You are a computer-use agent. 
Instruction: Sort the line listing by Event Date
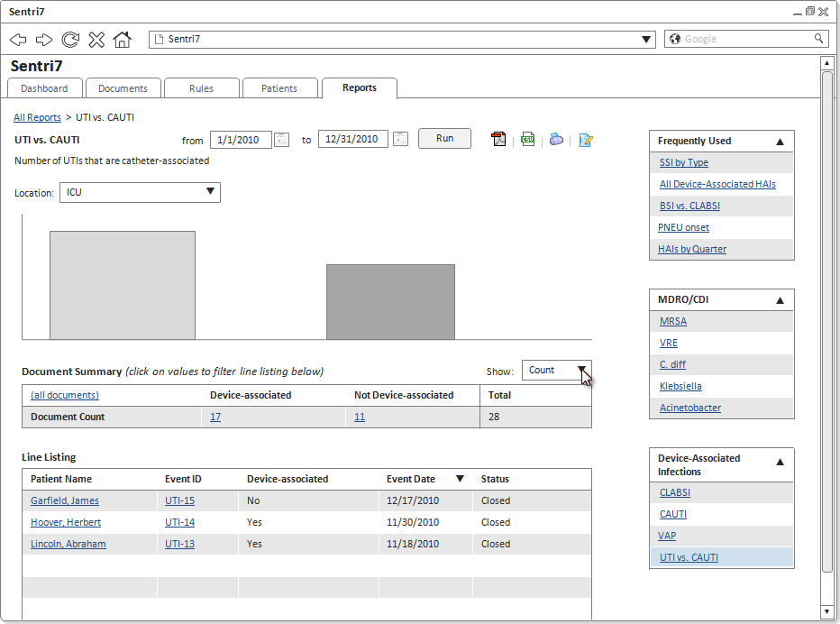[460, 479]
